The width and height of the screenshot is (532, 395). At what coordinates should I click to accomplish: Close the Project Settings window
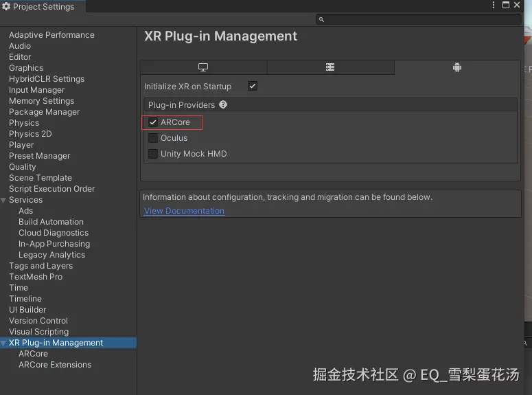pyautogui.click(x=517, y=5)
